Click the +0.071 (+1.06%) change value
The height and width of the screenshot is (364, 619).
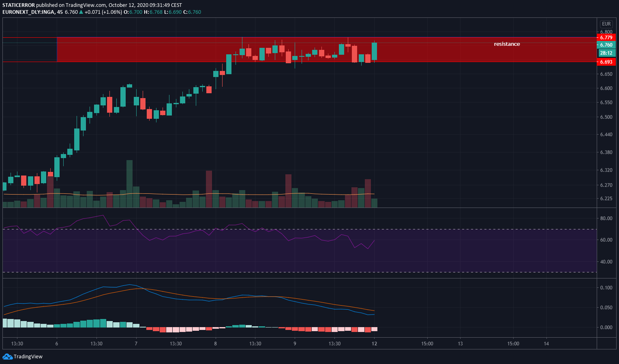tap(103, 12)
